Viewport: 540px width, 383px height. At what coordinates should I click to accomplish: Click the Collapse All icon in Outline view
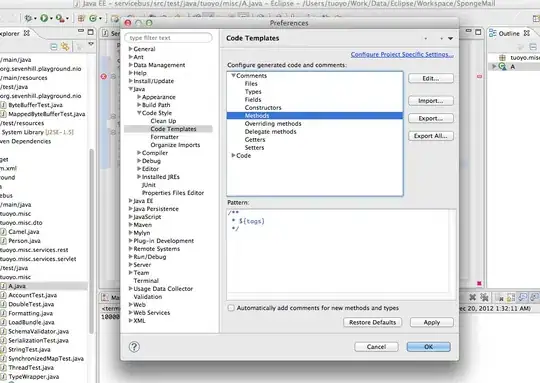(x=533, y=46)
